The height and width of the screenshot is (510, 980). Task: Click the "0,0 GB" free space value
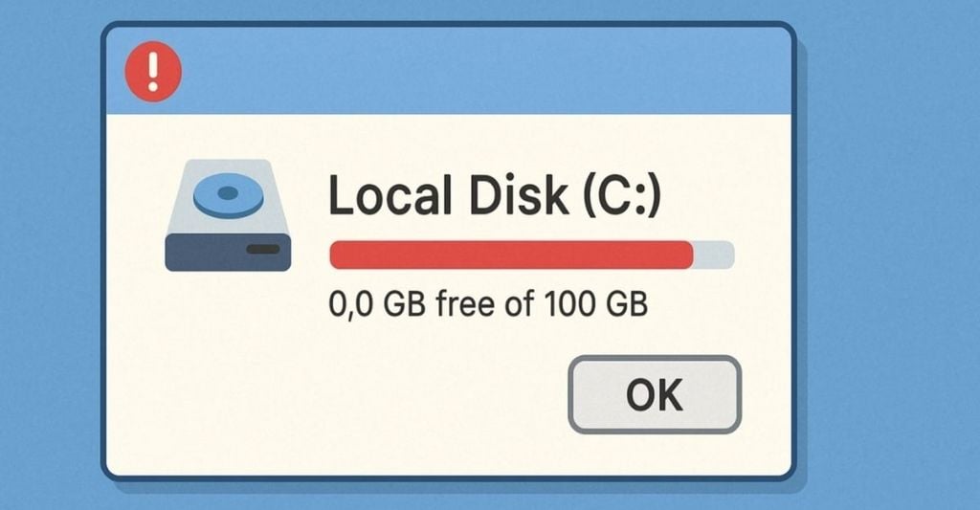[377, 305]
